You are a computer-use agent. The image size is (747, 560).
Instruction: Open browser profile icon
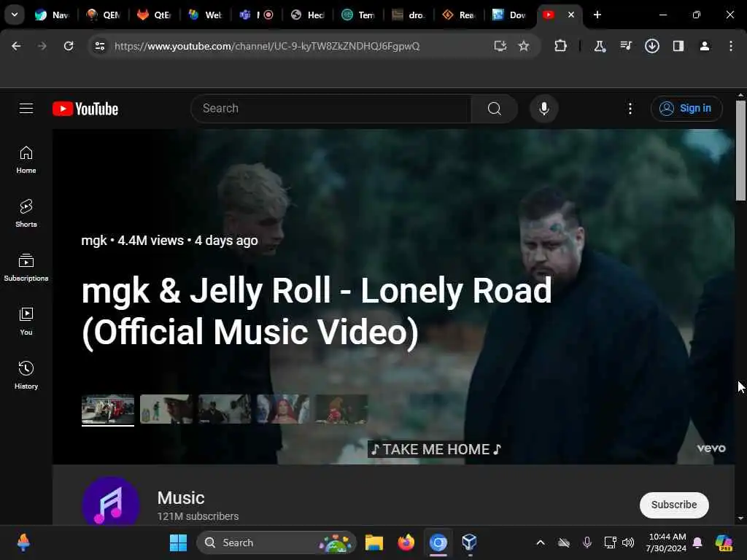click(x=705, y=46)
